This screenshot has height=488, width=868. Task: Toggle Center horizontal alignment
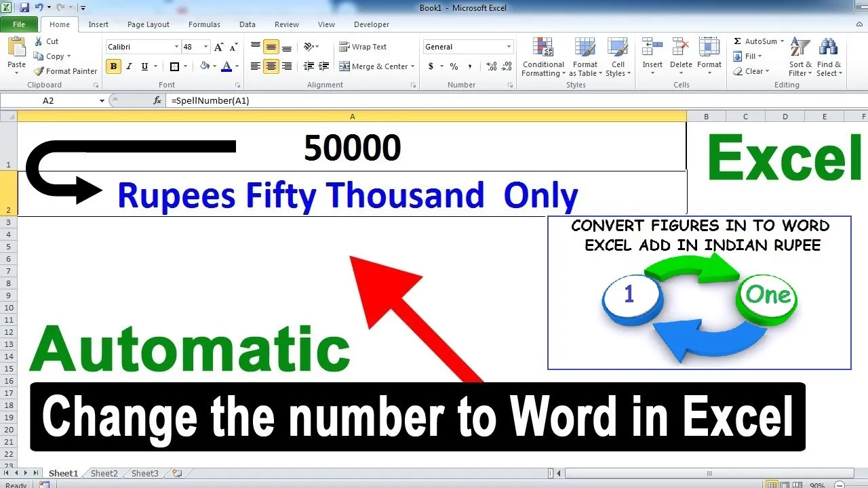click(271, 66)
